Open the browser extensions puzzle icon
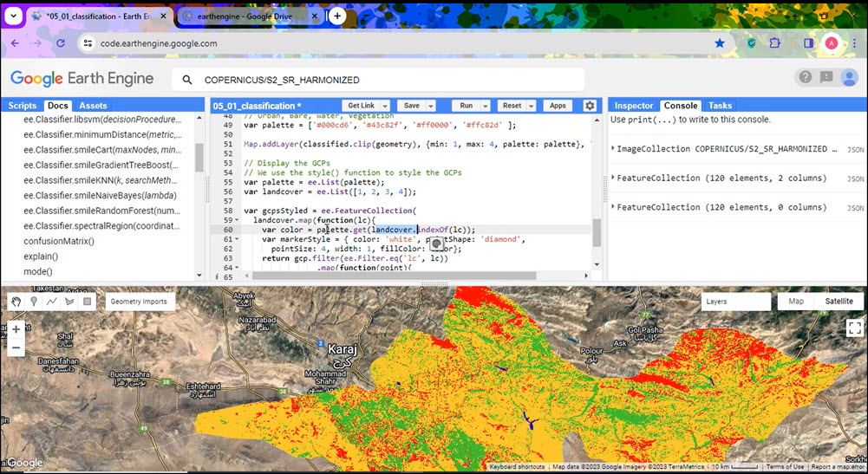Viewport: 868px width, 474px height. [x=774, y=43]
